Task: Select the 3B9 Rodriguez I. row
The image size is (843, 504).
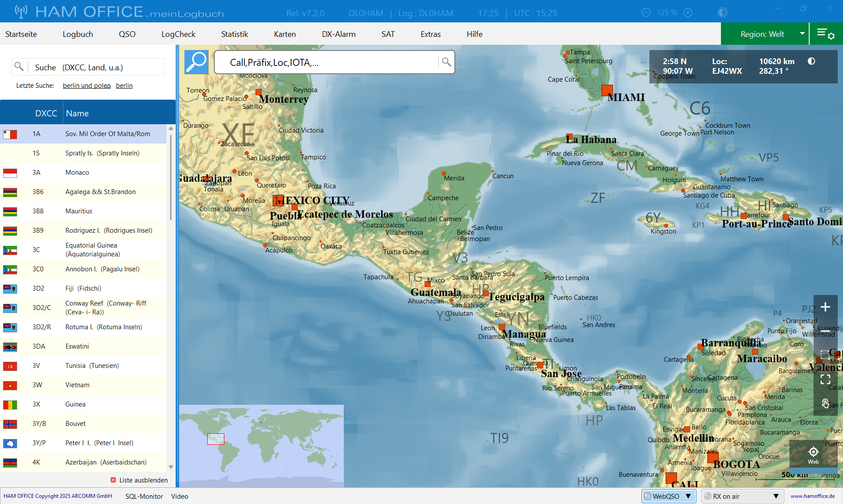Action: point(83,230)
